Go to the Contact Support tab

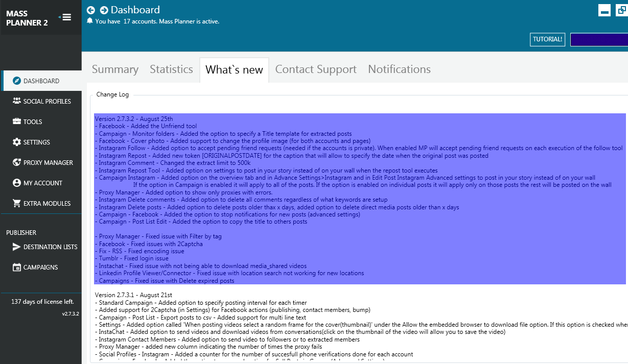point(316,69)
